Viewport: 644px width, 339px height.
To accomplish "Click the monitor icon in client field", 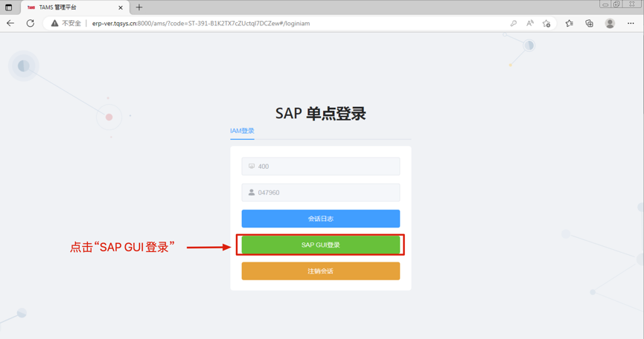I will 252,166.
